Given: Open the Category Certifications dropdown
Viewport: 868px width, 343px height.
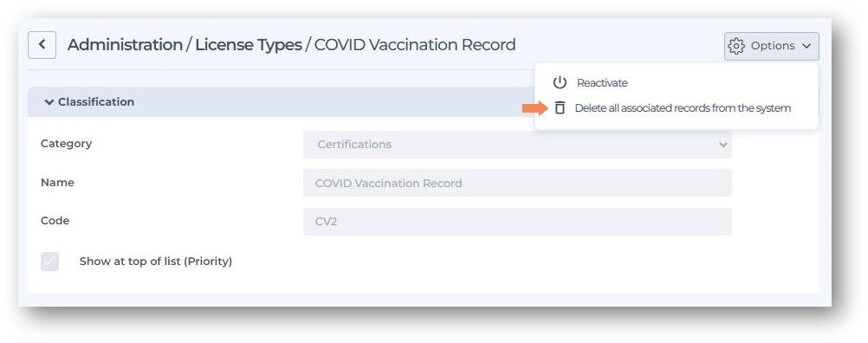Looking at the screenshot, I should coord(517,145).
